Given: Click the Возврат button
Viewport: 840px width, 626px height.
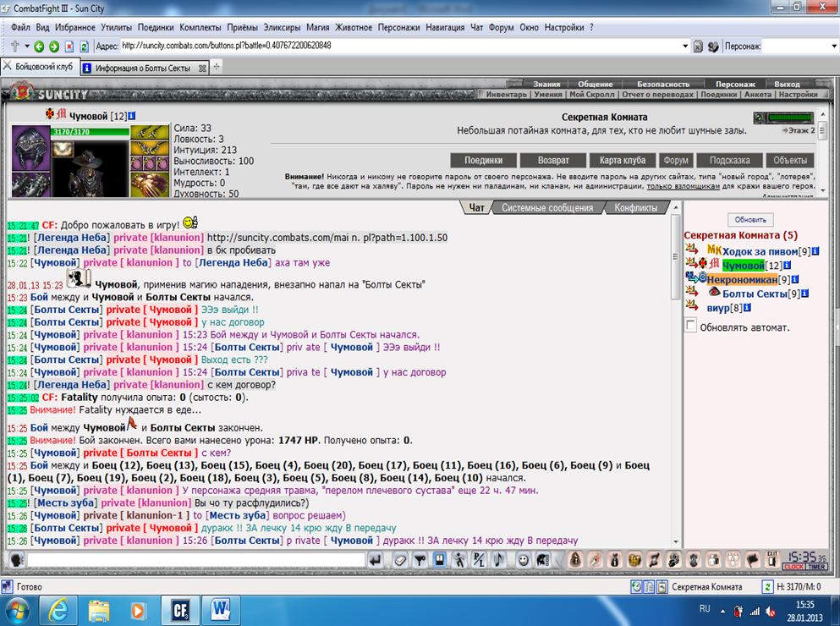Looking at the screenshot, I should coord(553,160).
